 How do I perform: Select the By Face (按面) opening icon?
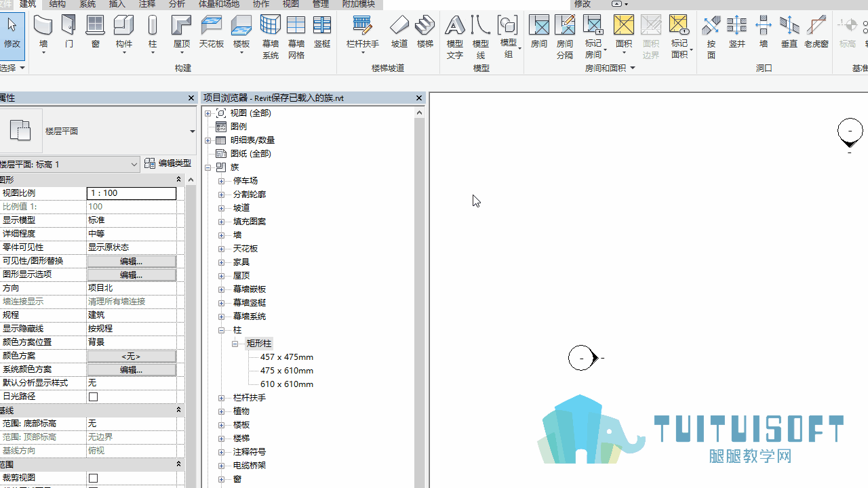point(711,26)
